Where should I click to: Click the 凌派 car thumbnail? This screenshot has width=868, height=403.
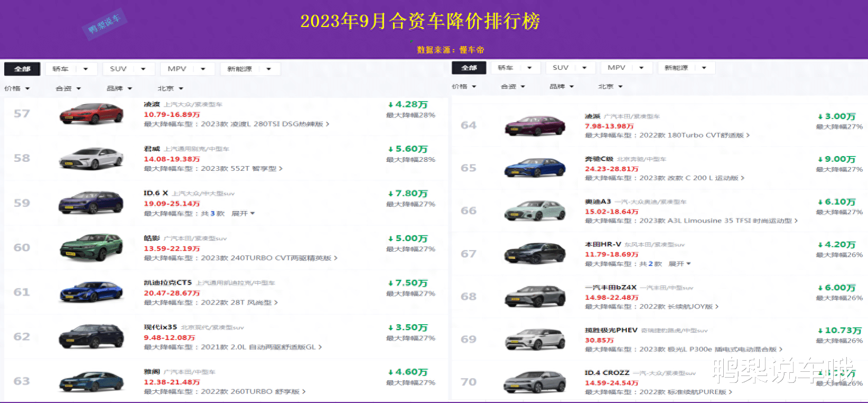click(x=536, y=125)
